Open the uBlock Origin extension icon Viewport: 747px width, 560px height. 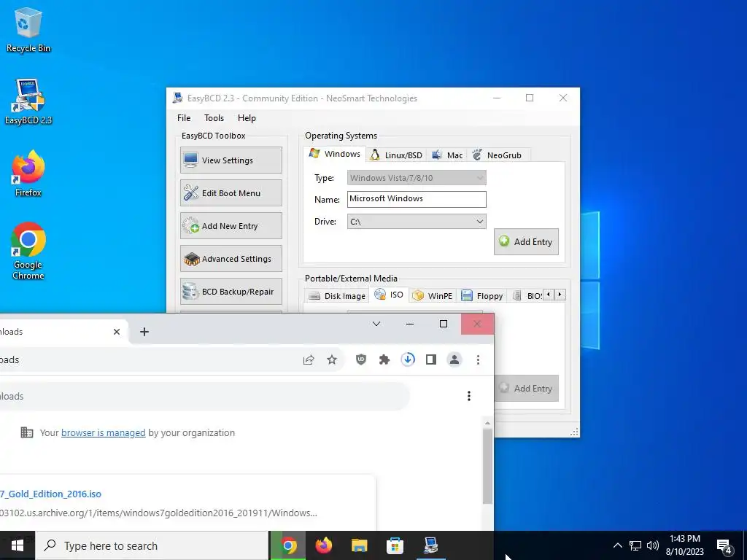click(x=361, y=360)
